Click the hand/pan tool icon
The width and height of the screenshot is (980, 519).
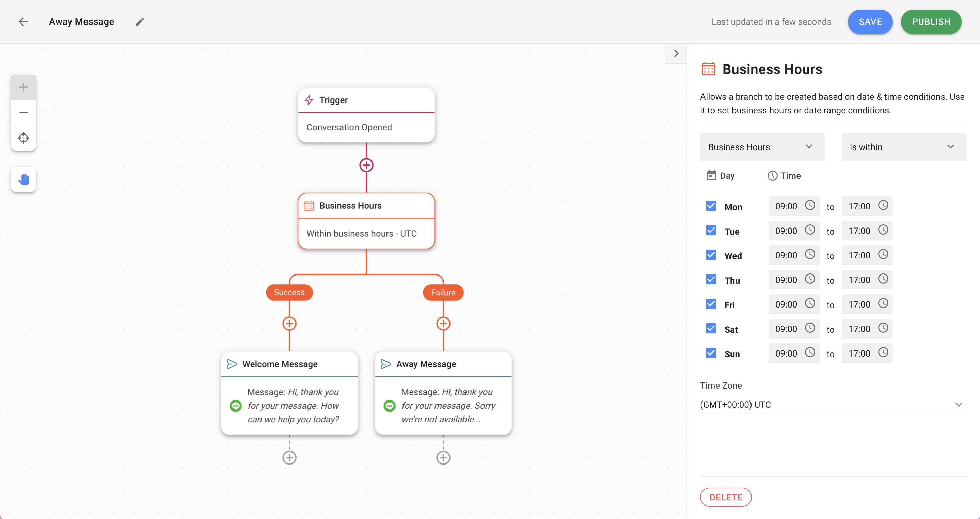(x=23, y=179)
